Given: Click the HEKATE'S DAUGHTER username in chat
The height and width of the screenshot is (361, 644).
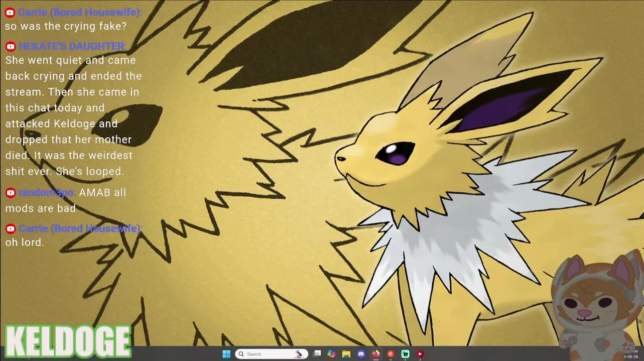Looking at the screenshot, I should pos(72,46).
